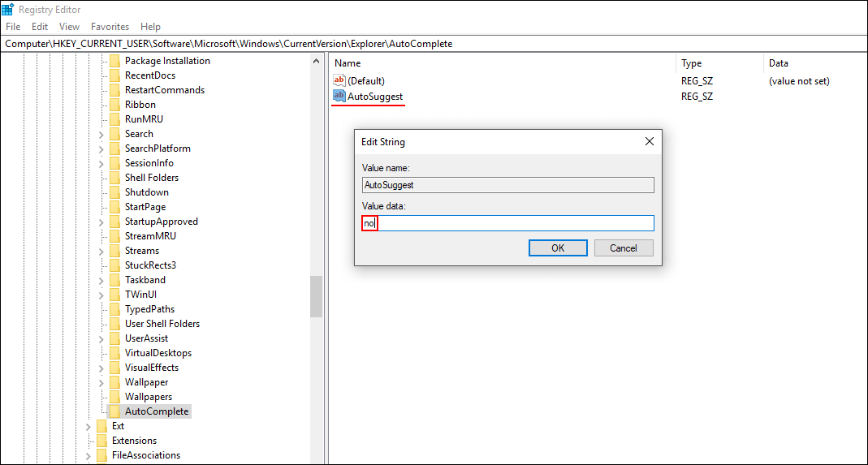Expand the Wallpaper key
This screenshot has width=868, height=465.
pyautogui.click(x=101, y=382)
